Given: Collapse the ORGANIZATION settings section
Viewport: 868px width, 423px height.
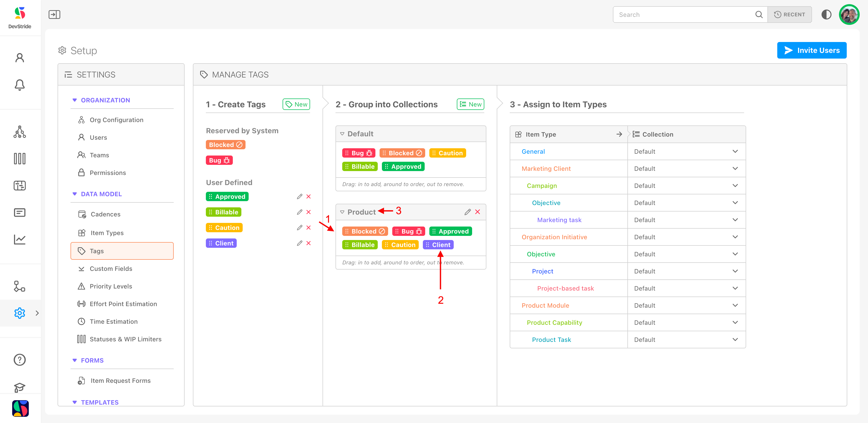Looking at the screenshot, I should pyautogui.click(x=75, y=100).
